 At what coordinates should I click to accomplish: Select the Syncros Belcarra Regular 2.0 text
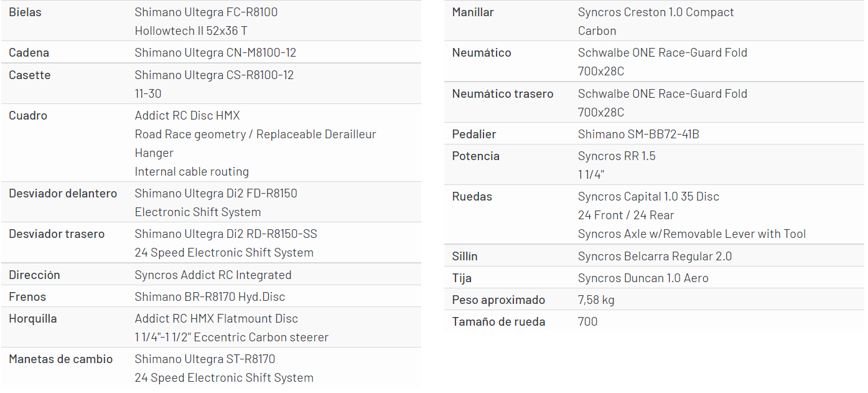[x=655, y=256]
